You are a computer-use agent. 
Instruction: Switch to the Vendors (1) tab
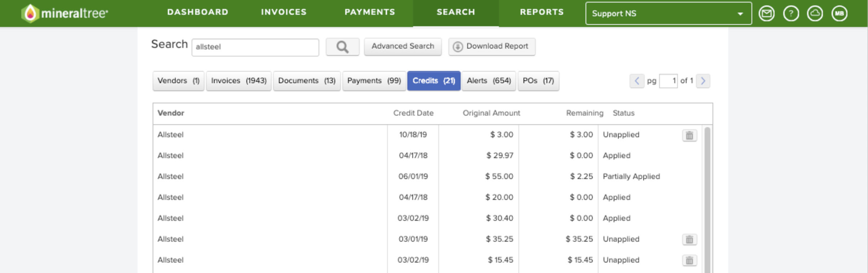tap(179, 81)
